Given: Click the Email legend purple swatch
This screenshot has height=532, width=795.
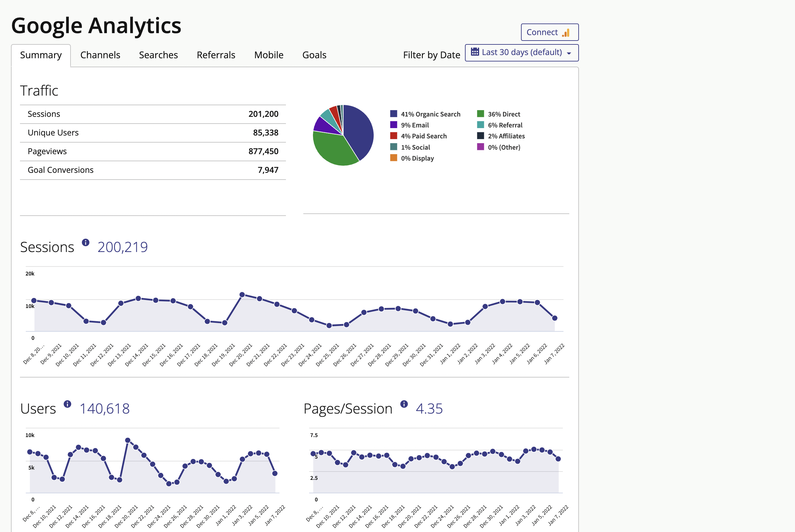Looking at the screenshot, I should 393,125.
